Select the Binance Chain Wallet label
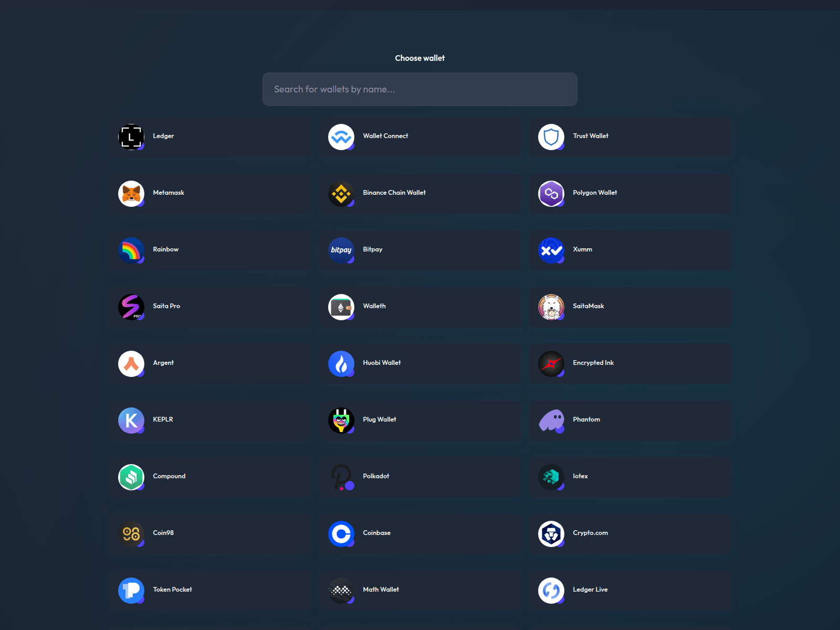This screenshot has width=840, height=630. tap(394, 193)
